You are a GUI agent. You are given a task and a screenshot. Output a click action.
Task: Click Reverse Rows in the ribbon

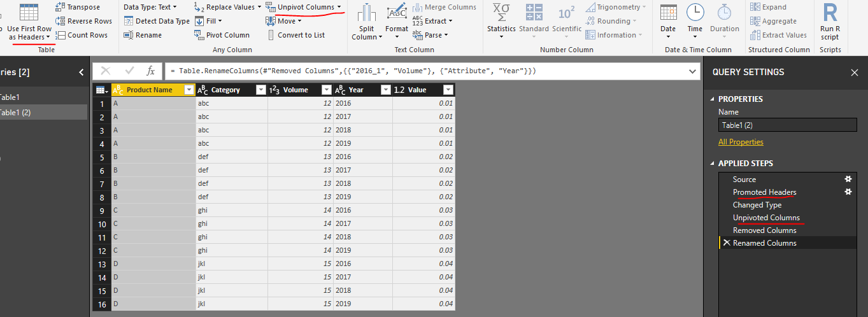[x=83, y=21]
